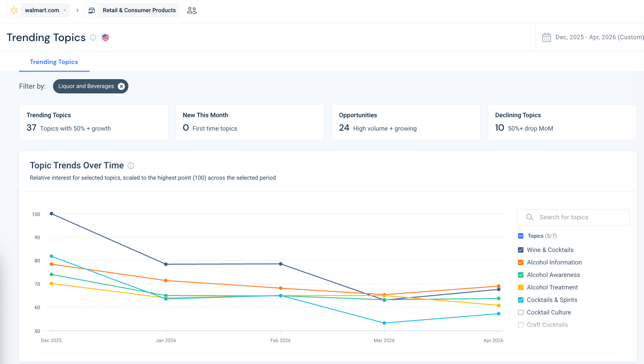Screen dimensions: 644x364
Task: Click the industry category icon
Action: click(x=92, y=10)
